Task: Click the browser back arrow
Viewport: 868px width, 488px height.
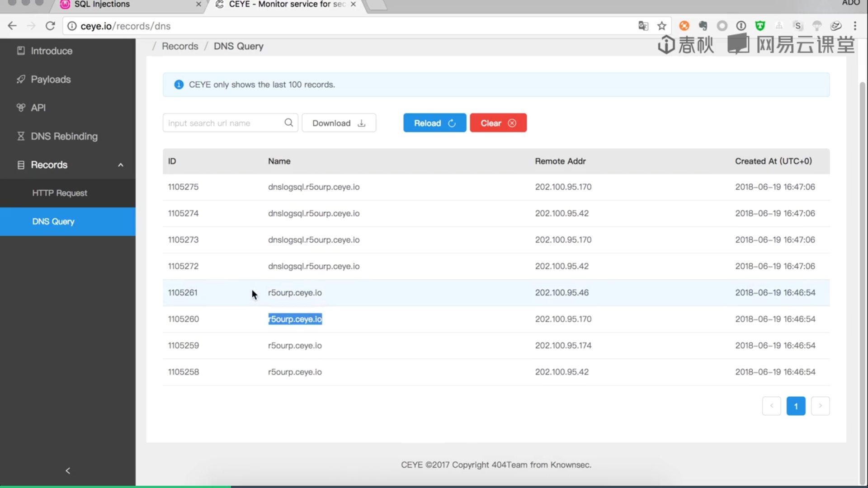Action: click(12, 26)
